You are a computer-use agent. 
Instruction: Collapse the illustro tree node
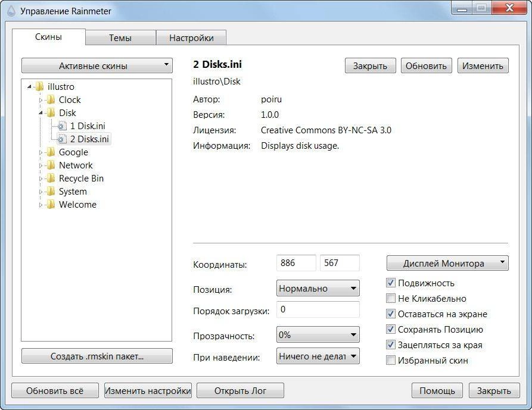pos(30,87)
